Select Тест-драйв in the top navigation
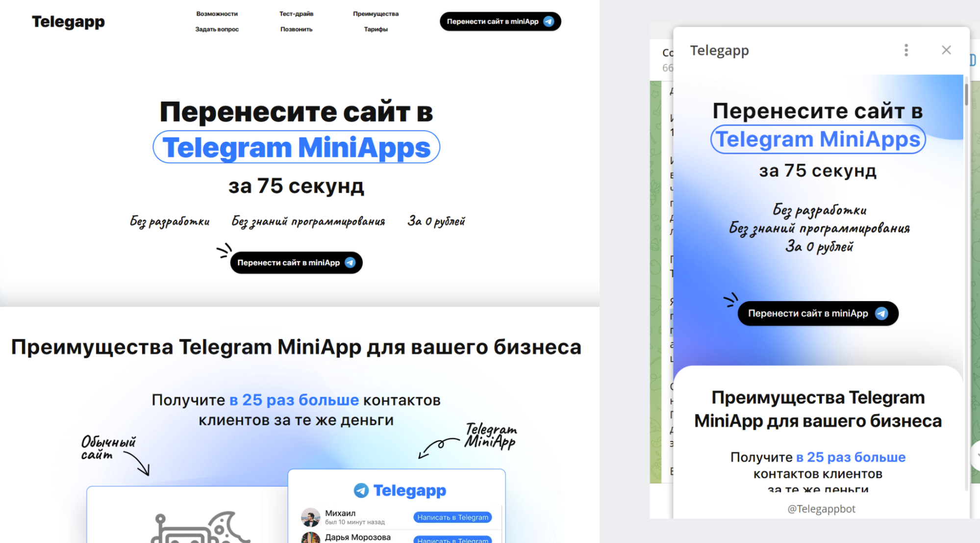 296,14
